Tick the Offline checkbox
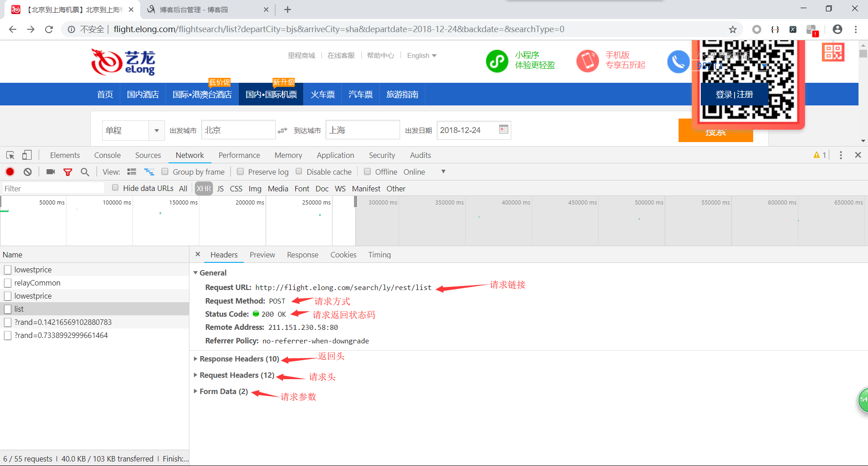 [x=368, y=171]
